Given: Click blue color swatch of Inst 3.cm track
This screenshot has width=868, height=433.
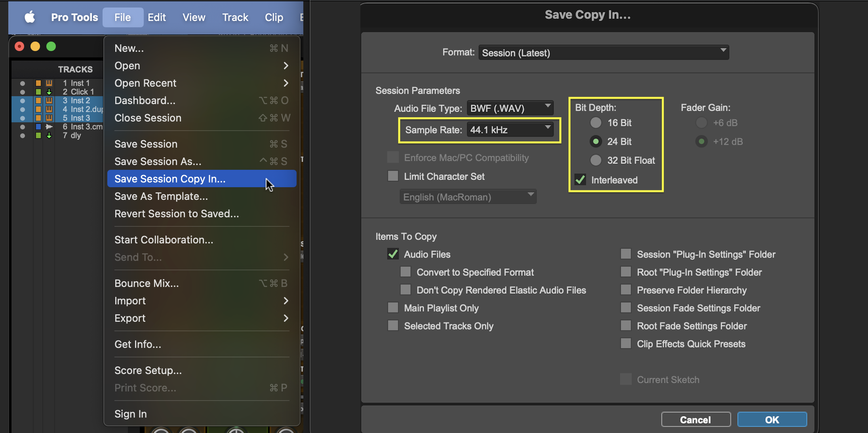Looking at the screenshot, I should point(38,127).
